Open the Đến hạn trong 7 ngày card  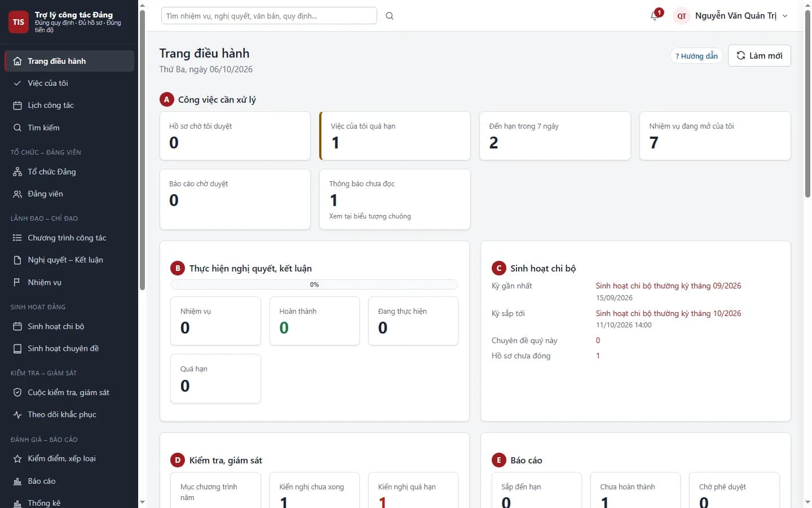[x=555, y=135]
